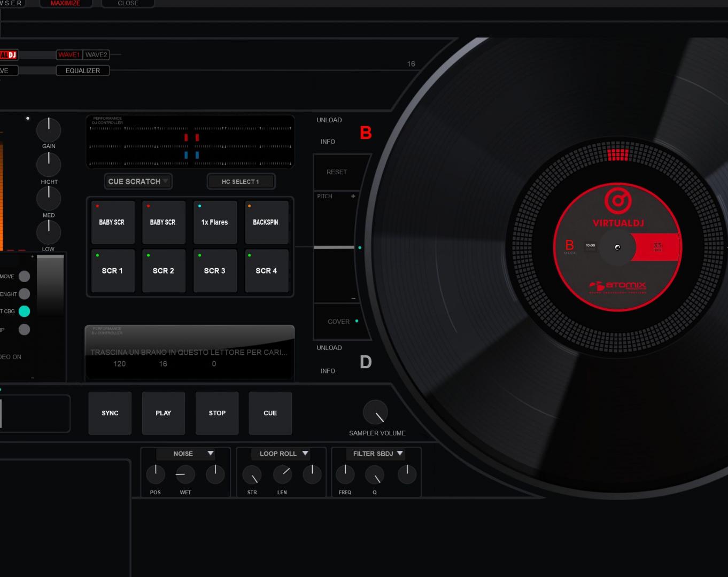Move the PITCH fader handle

[335, 247]
